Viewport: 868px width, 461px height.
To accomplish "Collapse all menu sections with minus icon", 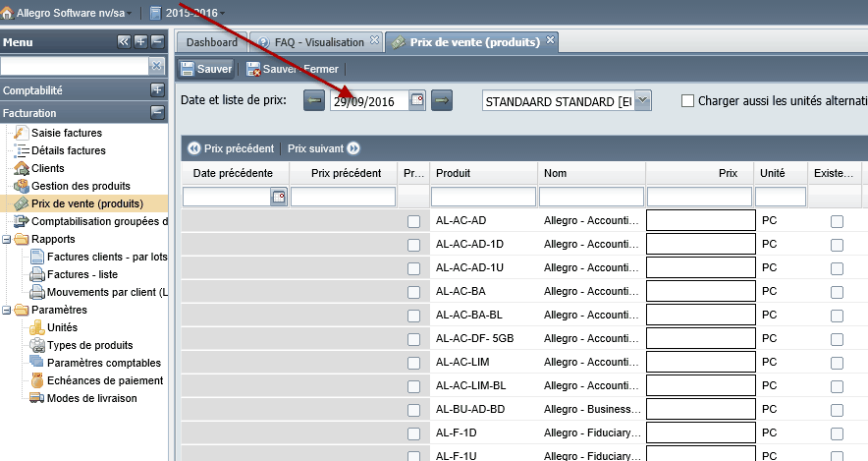I will (x=157, y=41).
